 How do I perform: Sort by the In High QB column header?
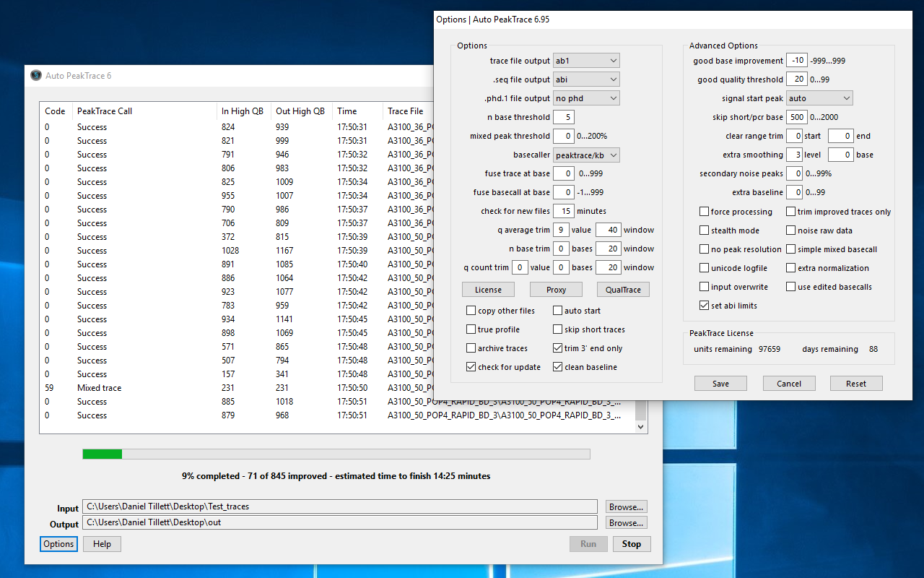tap(244, 111)
